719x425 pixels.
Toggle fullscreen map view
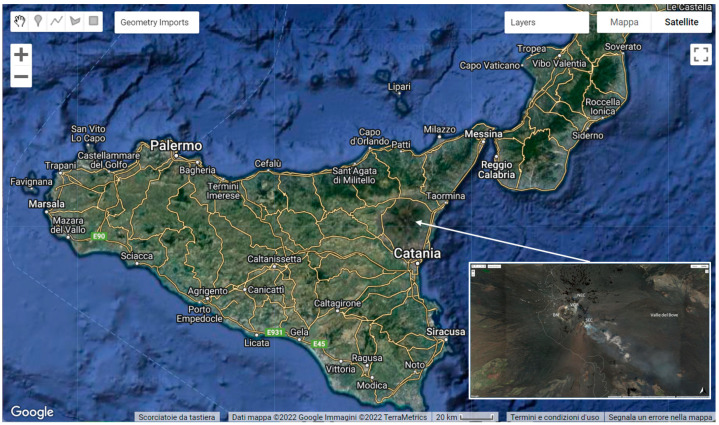(x=700, y=54)
